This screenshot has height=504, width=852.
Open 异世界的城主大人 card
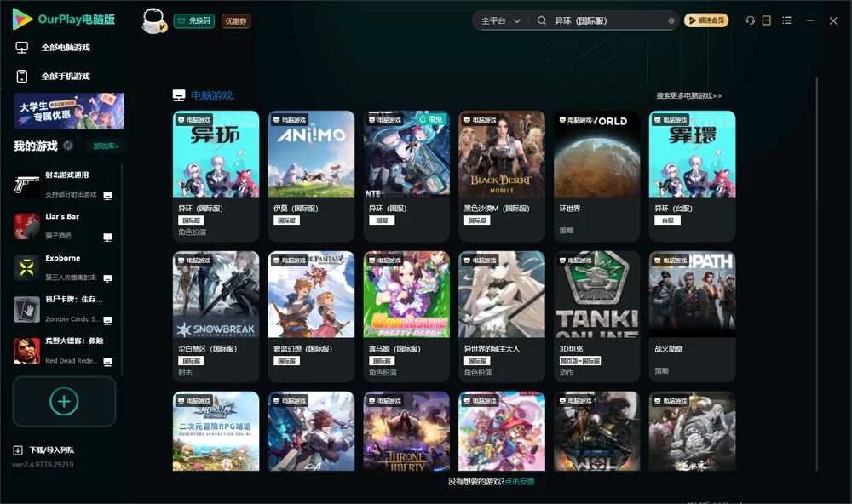click(502, 317)
